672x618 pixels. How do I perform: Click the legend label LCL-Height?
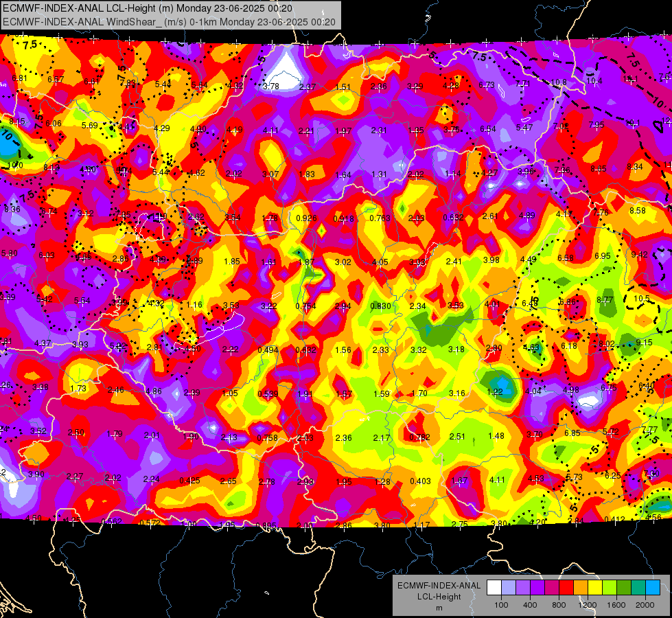click(x=439, y=597)
